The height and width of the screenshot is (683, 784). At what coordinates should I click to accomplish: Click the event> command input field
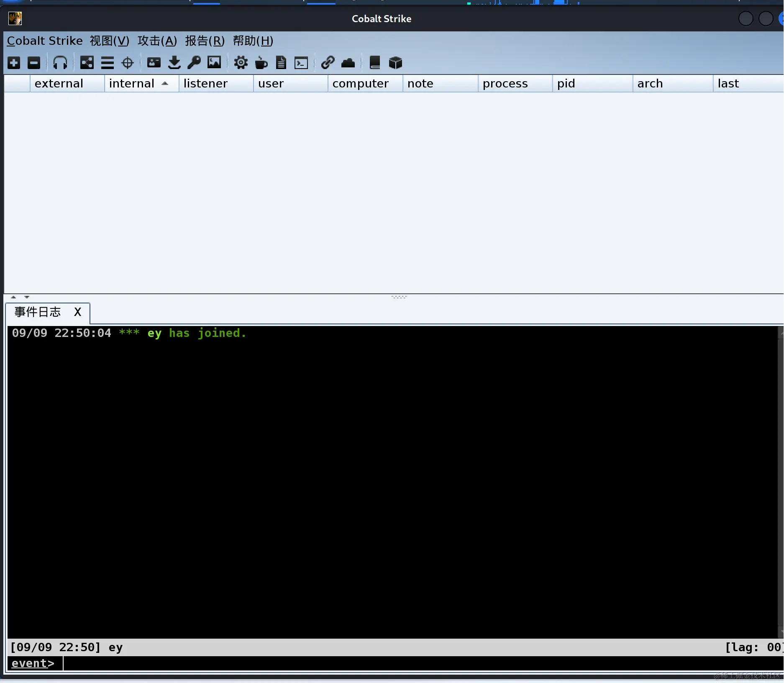coord(423,663)
